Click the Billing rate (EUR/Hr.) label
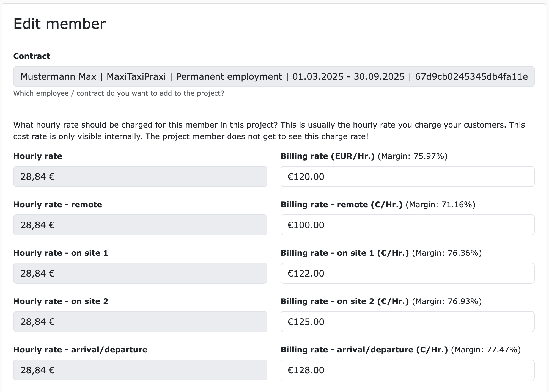The height and width of the screenshot is (392, 549). tap(327, 156)
